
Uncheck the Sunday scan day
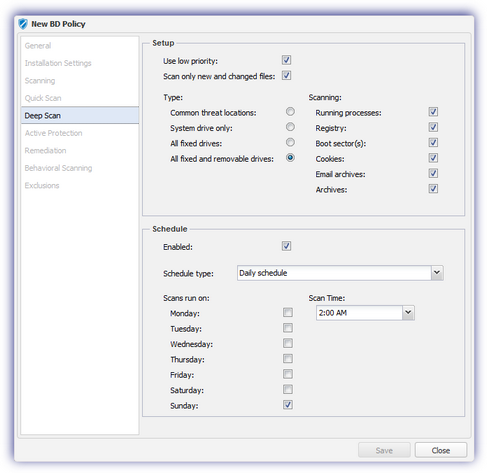[x=288, y=405]
